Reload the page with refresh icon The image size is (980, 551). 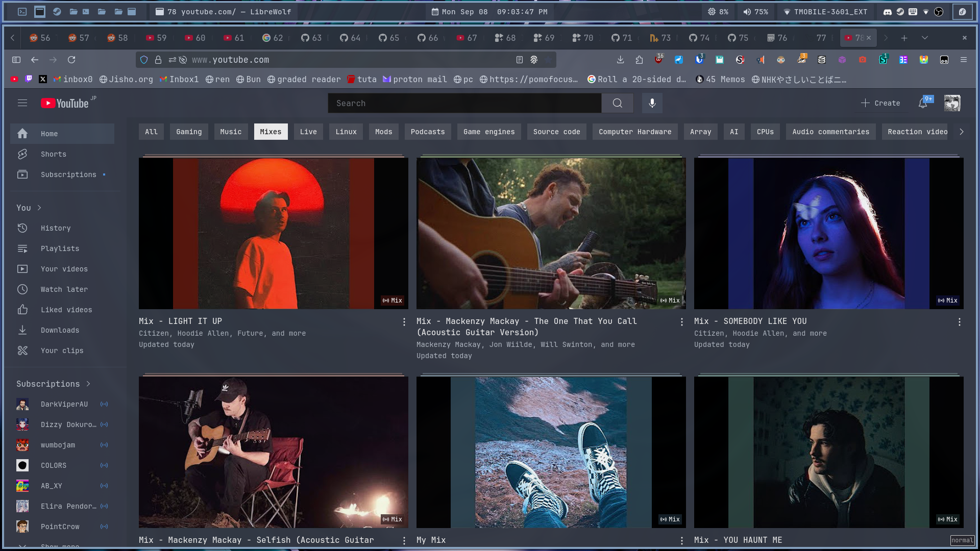click(x=71, y=60)
